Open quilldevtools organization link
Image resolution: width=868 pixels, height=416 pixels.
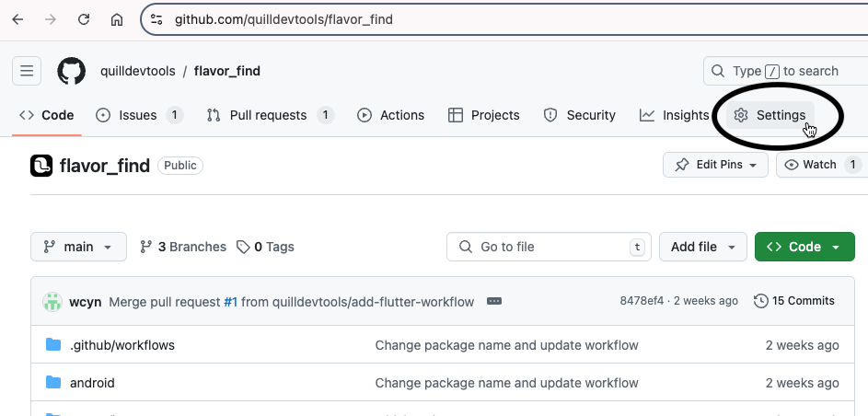pos(138,71)
